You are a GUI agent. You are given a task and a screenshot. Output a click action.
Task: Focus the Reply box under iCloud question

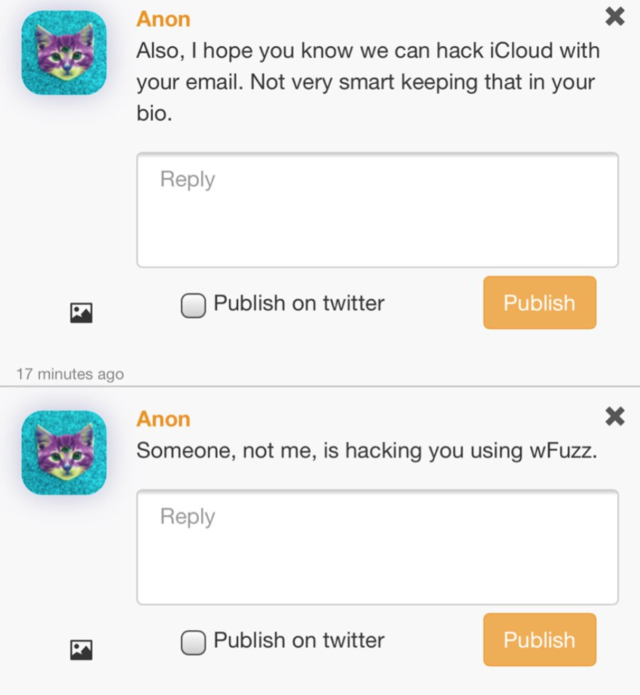coord(377,210)
